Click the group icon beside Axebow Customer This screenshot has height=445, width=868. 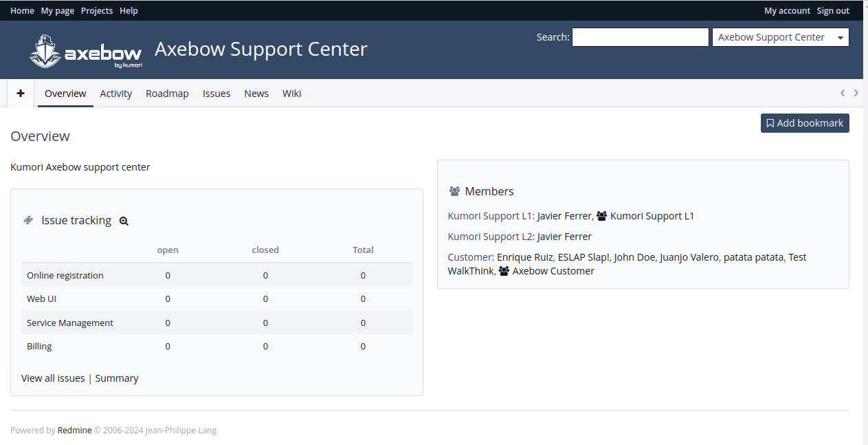pos(504,271)
